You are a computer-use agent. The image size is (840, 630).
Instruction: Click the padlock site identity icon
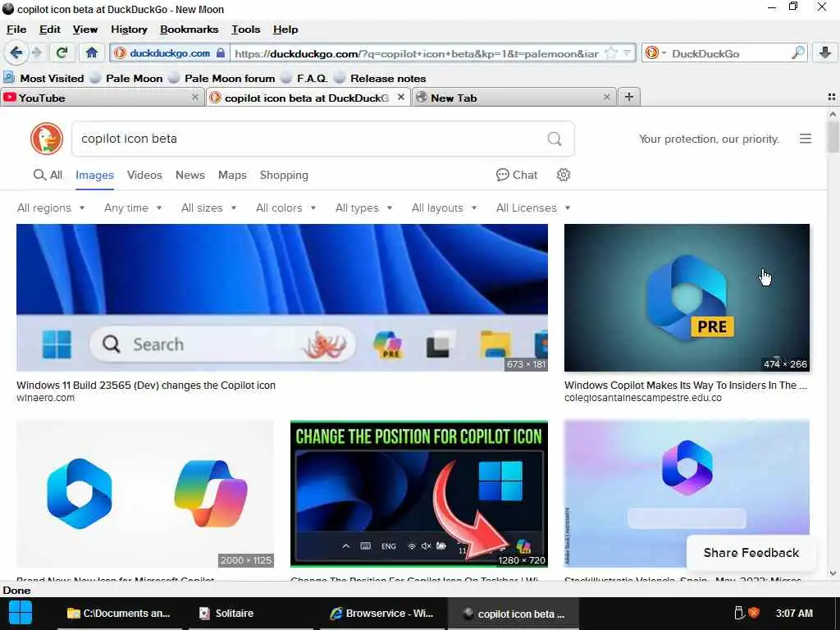[220, 53]
